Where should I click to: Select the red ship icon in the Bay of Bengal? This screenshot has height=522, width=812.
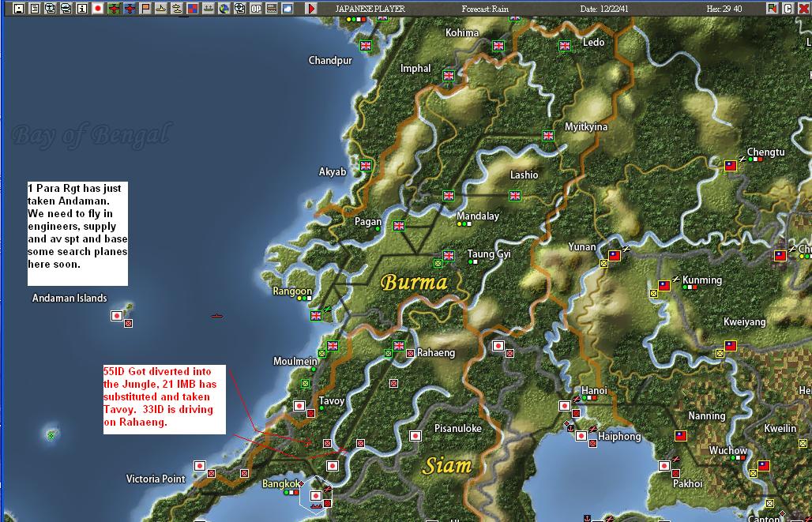point(216,315)
